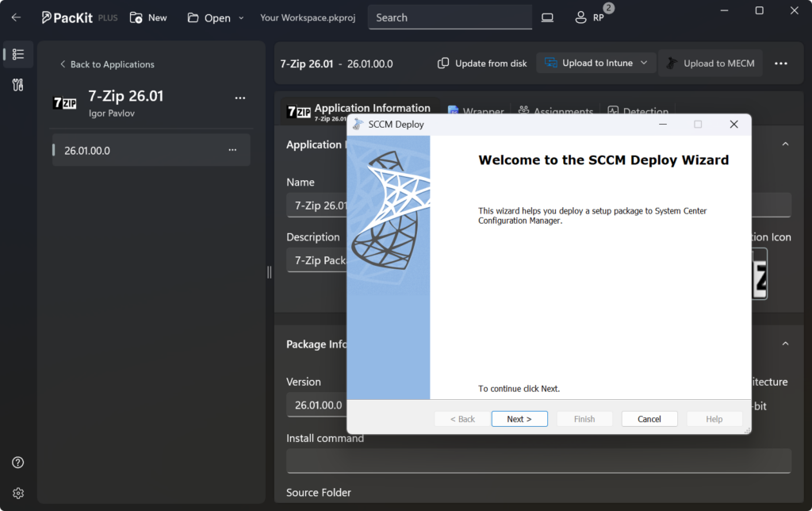
Task: Click Upload to Intune
Action: 589,63
